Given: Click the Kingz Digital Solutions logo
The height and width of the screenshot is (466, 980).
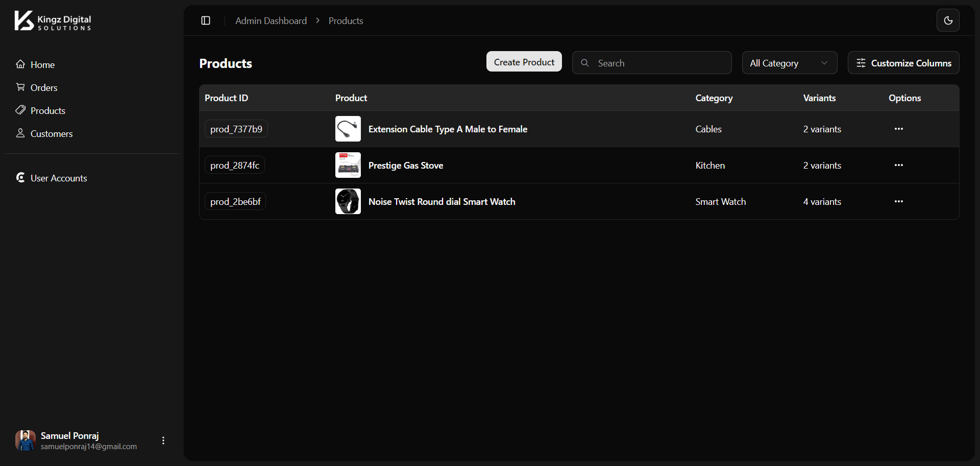Looking at the screenshot, I should pyautogui.click(x=53, y=21).
